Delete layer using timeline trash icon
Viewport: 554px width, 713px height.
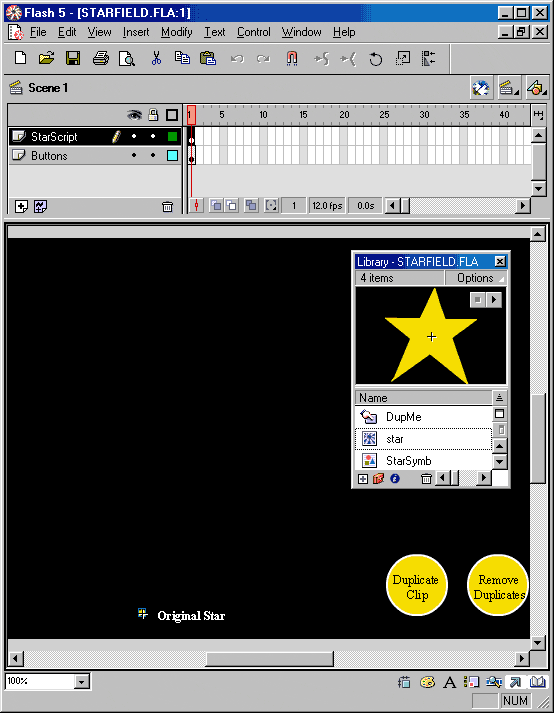(x=167, y=207)
